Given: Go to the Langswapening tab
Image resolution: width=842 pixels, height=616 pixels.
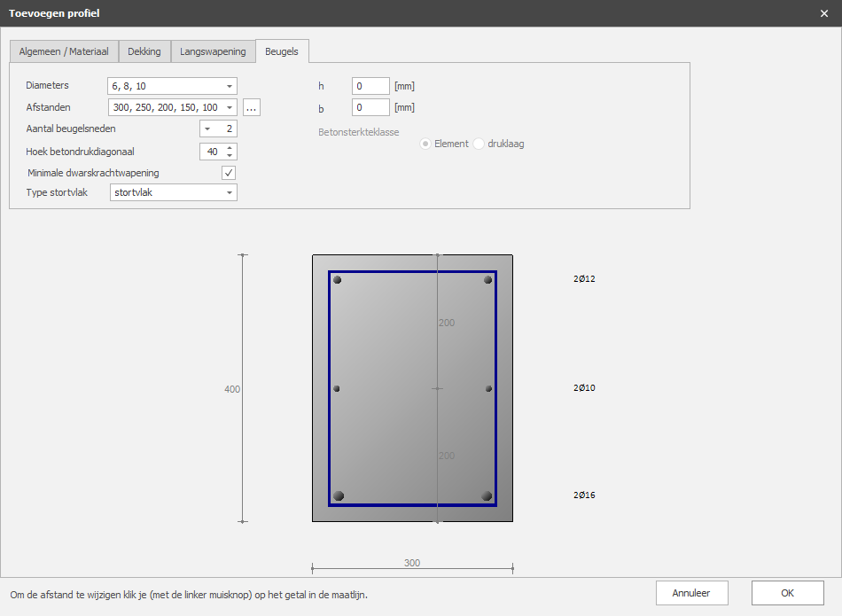Looking at the screenshot, I should coord(213,51).
